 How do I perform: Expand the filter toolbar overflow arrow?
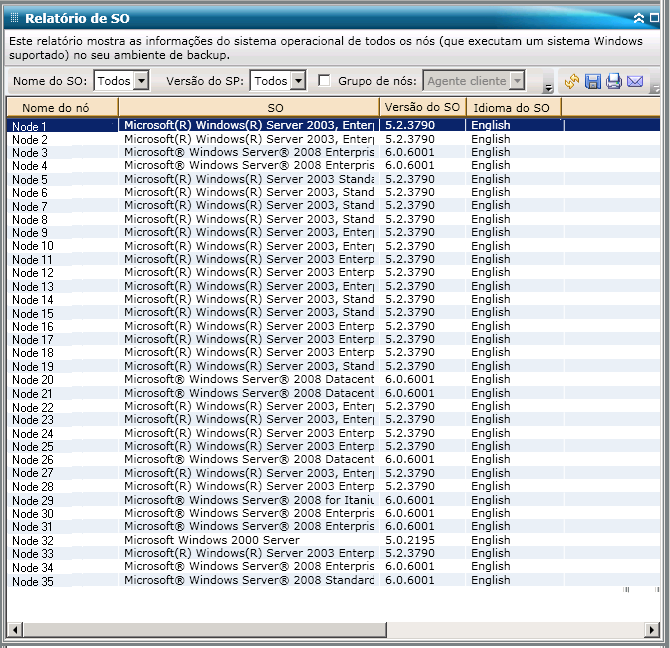[547, 88]
